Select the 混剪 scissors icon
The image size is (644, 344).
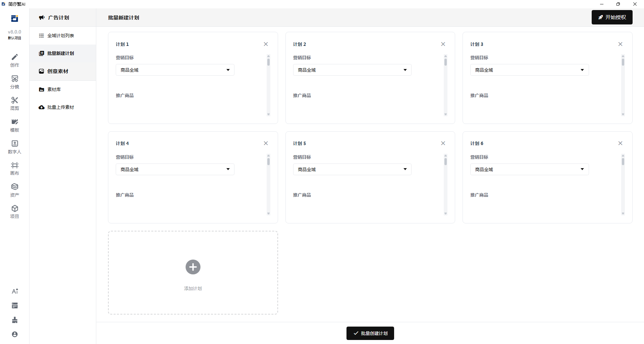point(14,100)
